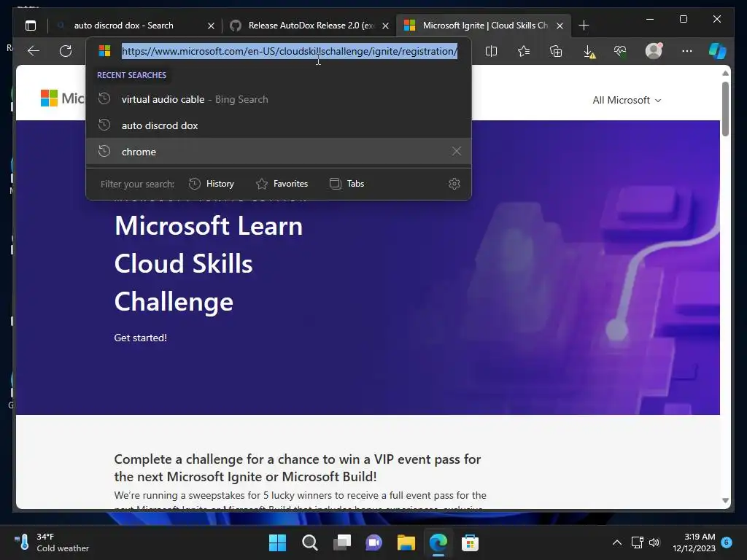
Task: Open Collections icon
Action: (x=556, y=51)
